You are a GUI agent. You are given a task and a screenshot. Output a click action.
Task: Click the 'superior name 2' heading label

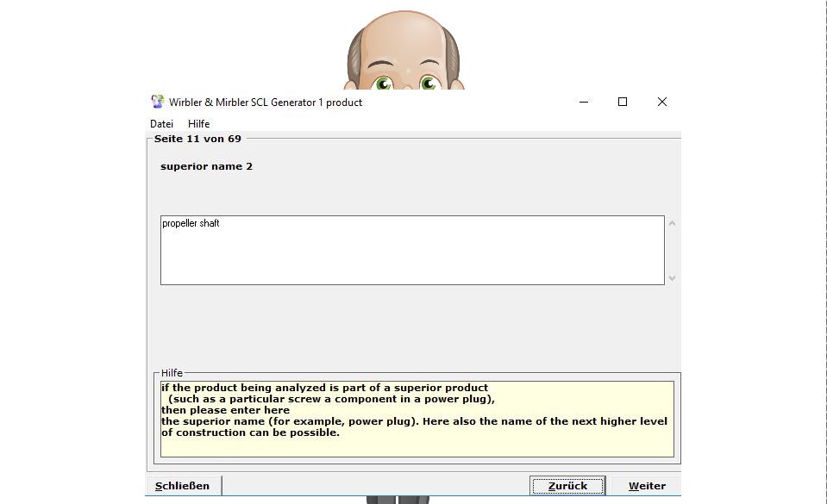206,166
